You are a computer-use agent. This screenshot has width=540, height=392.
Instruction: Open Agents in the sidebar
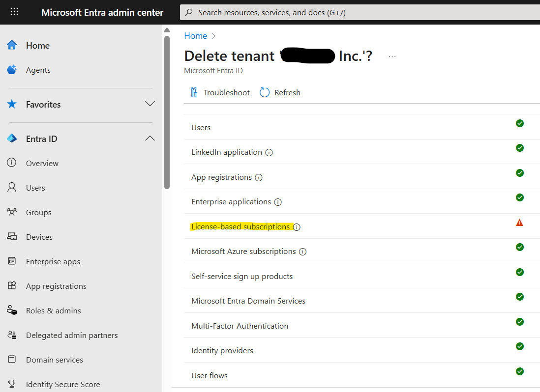tap(38, 70)
